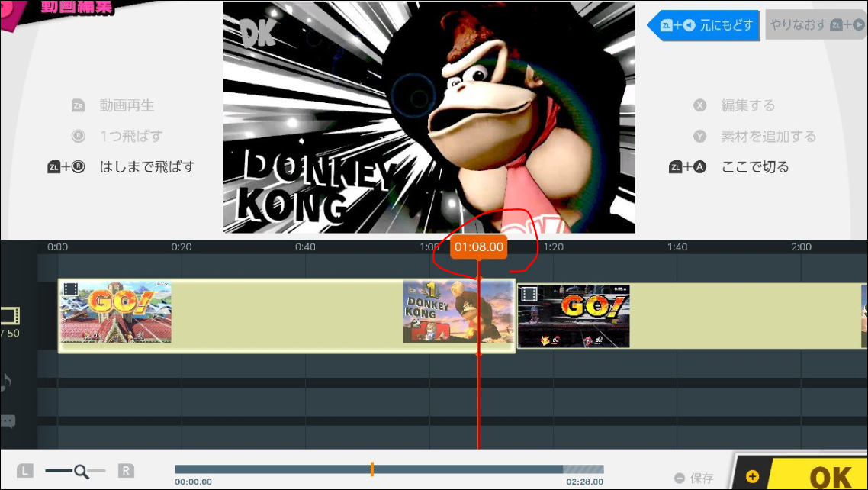Select 動画再生 to play the video

click(127, 105)
